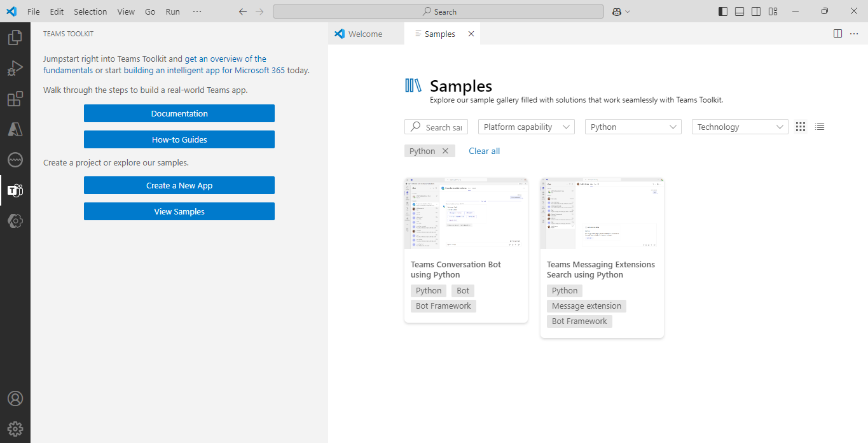
Task: Click the Documentation button
Action: pyautogui.click(x=179, y=113)
